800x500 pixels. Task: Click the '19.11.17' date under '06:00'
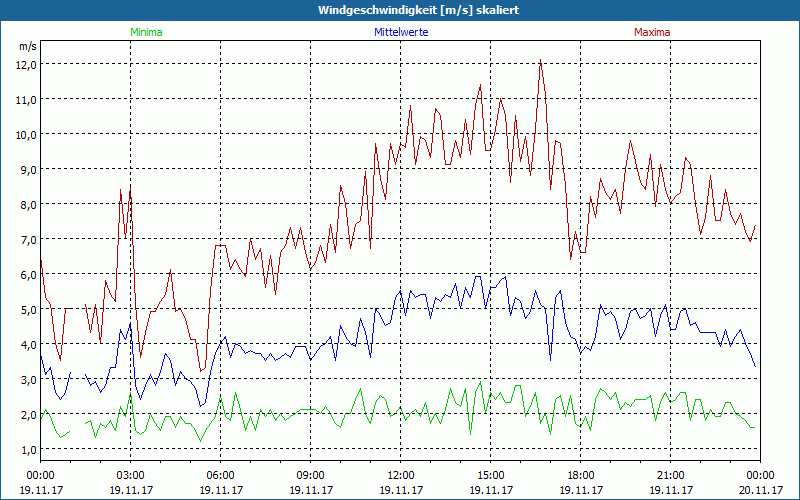point(220,490)
